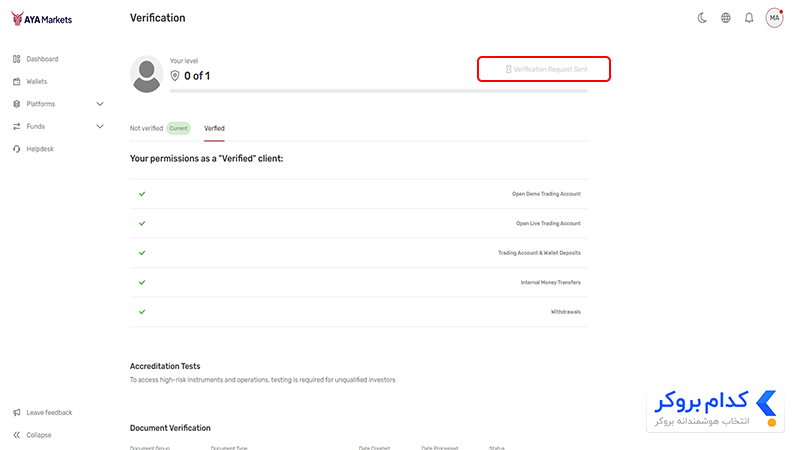Click the Open Demo Trading Account checkmark

(x=142, y=194)
